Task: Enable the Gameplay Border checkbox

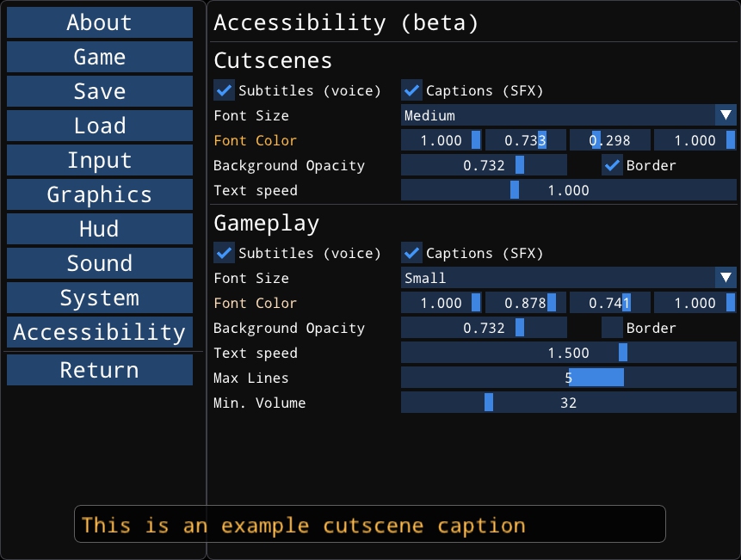Action: click(612, 328)
